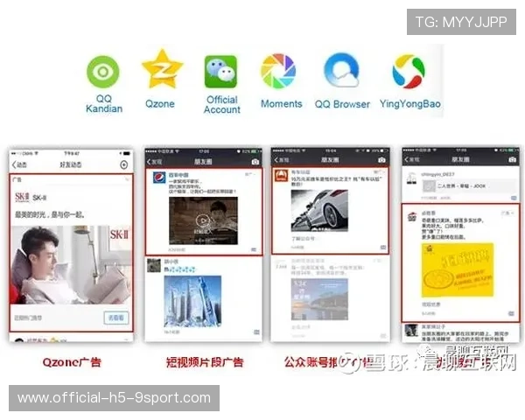Image resolution: width=525 pixels, height=420 pixels.
Task: Click the orange car brand avatar
Action: point(281,176)
